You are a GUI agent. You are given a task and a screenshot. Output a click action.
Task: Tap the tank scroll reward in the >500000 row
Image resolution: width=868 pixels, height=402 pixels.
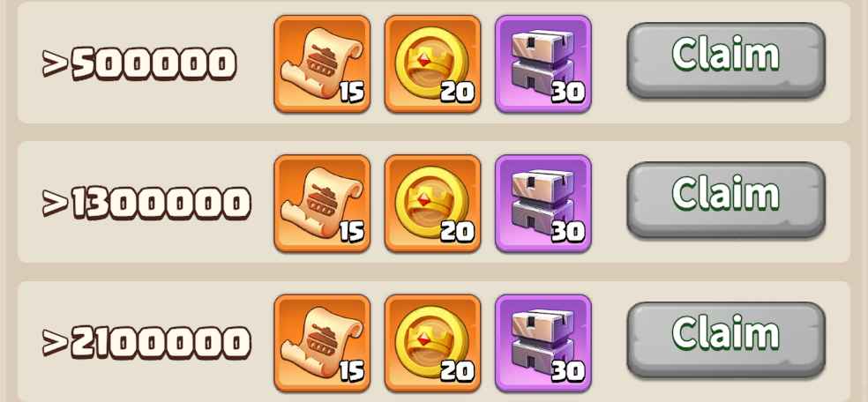(x=322, y=64)
